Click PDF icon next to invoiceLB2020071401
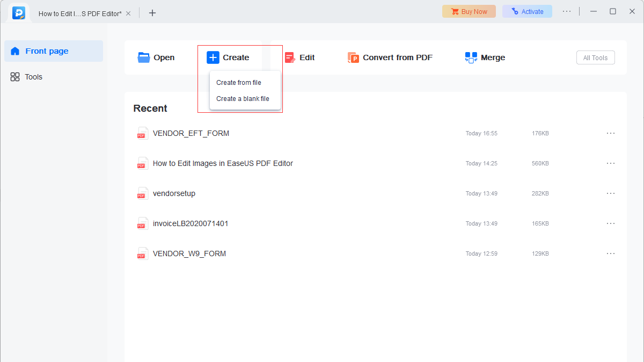 point(142,223)
